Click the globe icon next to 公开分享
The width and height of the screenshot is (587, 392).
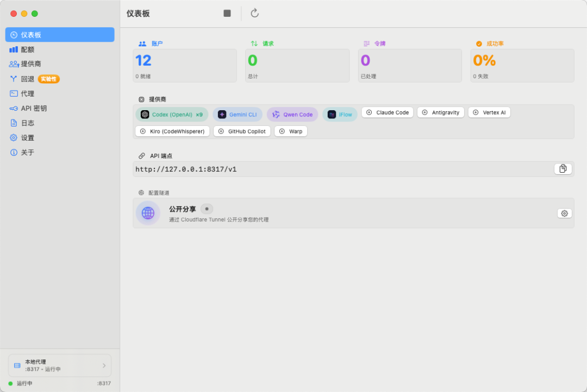click(148, 213)
